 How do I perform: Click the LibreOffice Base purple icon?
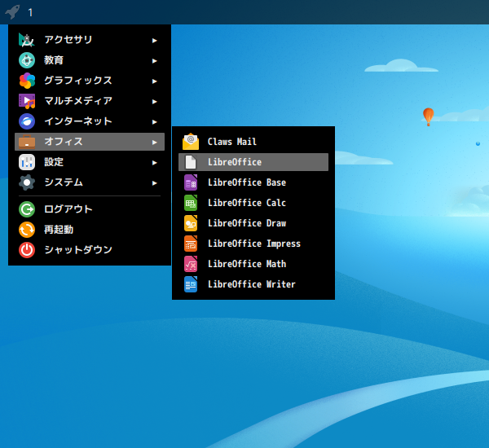click(191, 182)
